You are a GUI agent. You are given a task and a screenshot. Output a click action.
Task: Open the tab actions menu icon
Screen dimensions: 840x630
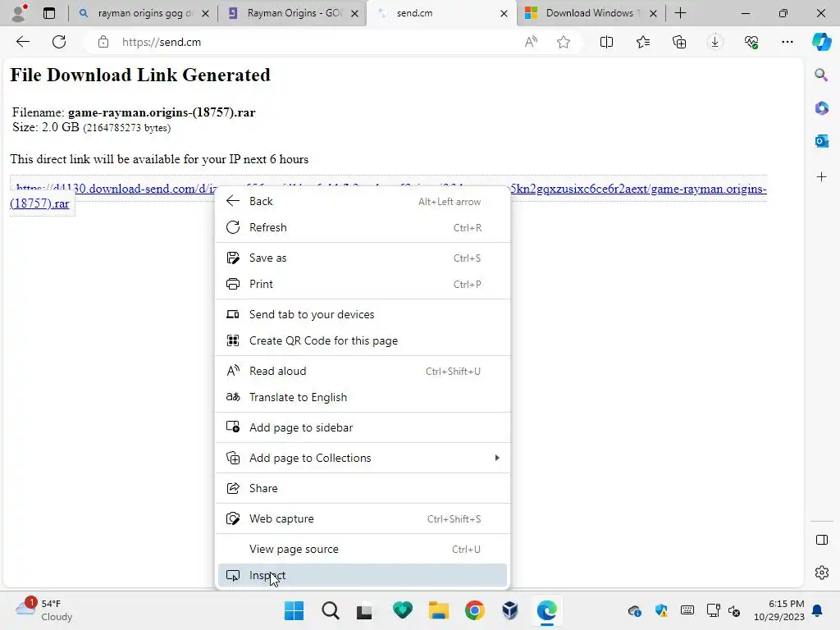(x=48, y=13)
